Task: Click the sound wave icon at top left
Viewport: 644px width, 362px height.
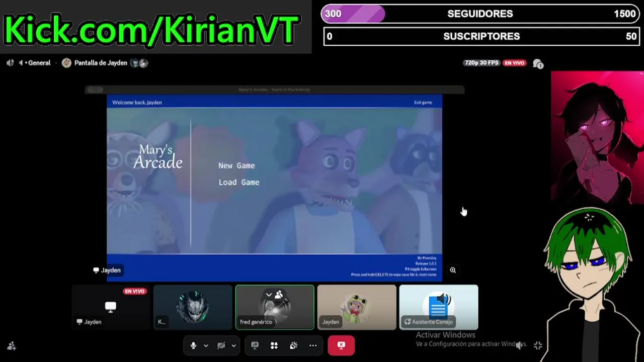Action: (x=10, y=63)
